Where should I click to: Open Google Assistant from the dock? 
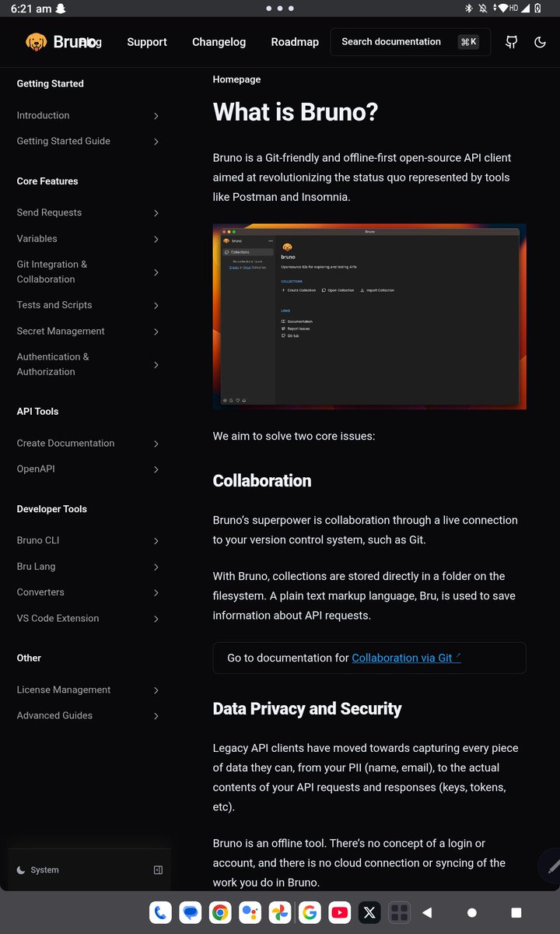pyautogui.click(x=250, y=912)
